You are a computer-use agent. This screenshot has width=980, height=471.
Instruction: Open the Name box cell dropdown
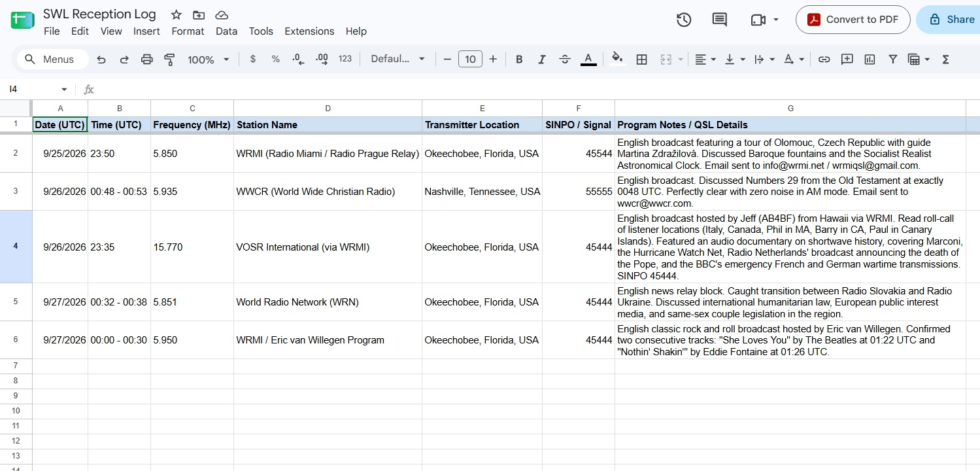click(x=64, y=90)
